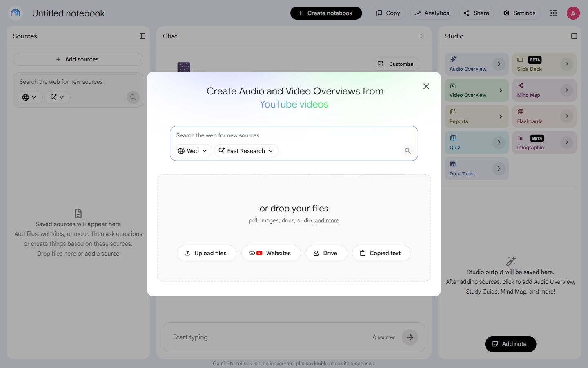Viewport: 588px width, 368px height.
Task: Click the NotebookLM logo icon
Action: coord(16,13)
